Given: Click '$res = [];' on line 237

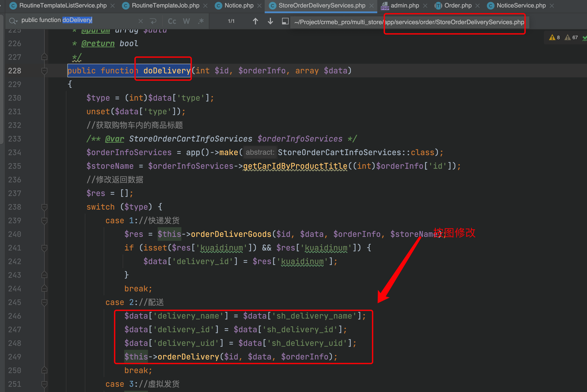Looking at the screenshot, I should [110, 193].
